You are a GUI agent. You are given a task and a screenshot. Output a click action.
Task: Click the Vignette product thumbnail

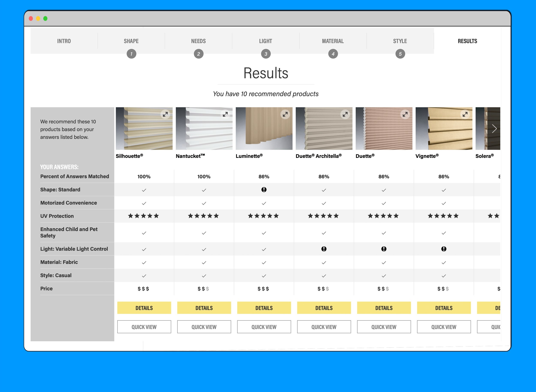pos(444,129)
